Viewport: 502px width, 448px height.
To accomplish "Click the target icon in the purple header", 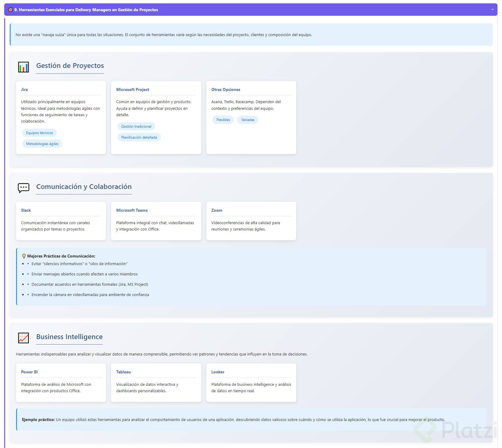I will click(x=10, y=10).
